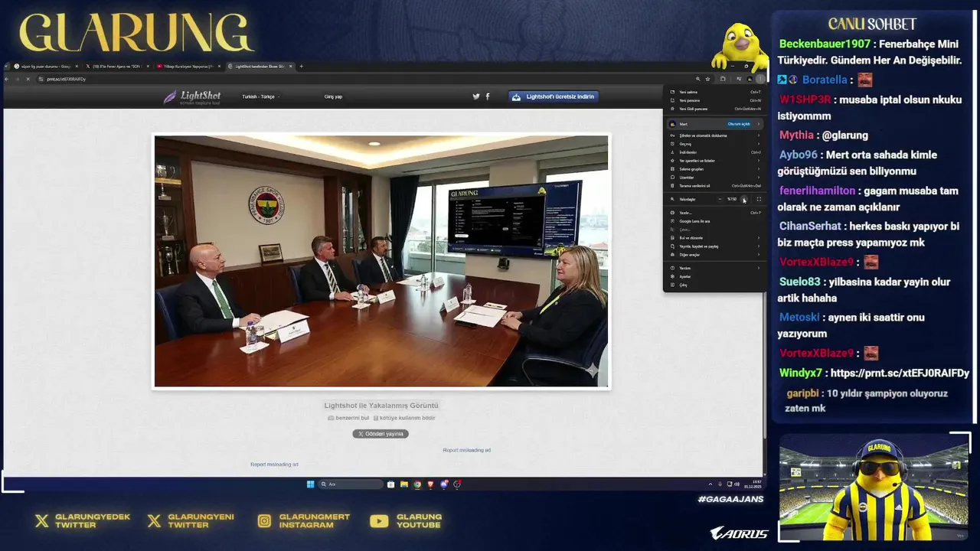The width and height of the screenshot is (980, 551).
Task: Switch to the YouTube Yılbaşı Kurabiyesi tab
Action: [x=188, y=67]
